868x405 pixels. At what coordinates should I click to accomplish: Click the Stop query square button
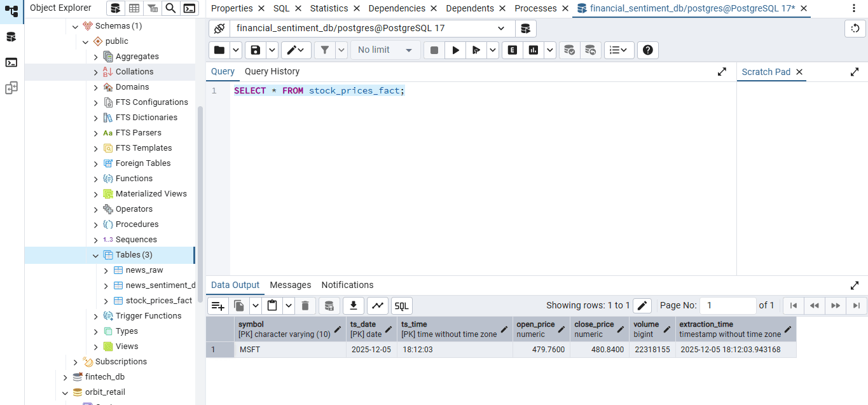[434, 50]
